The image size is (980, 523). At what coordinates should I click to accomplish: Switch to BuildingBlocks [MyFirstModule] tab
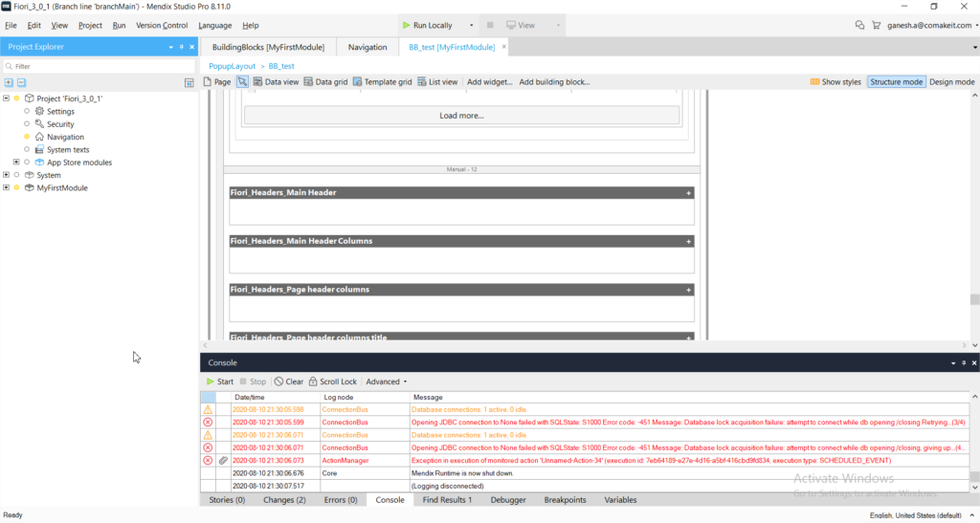point(268,47)
